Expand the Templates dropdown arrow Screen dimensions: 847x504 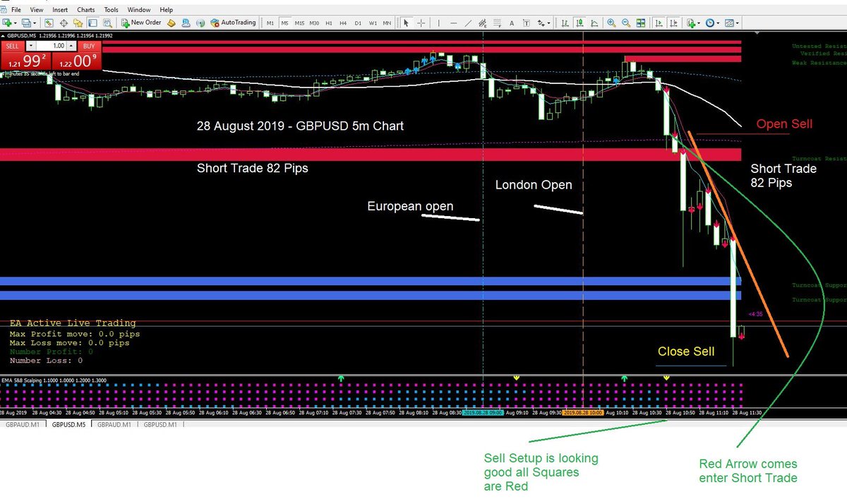(x=738, y=23)
